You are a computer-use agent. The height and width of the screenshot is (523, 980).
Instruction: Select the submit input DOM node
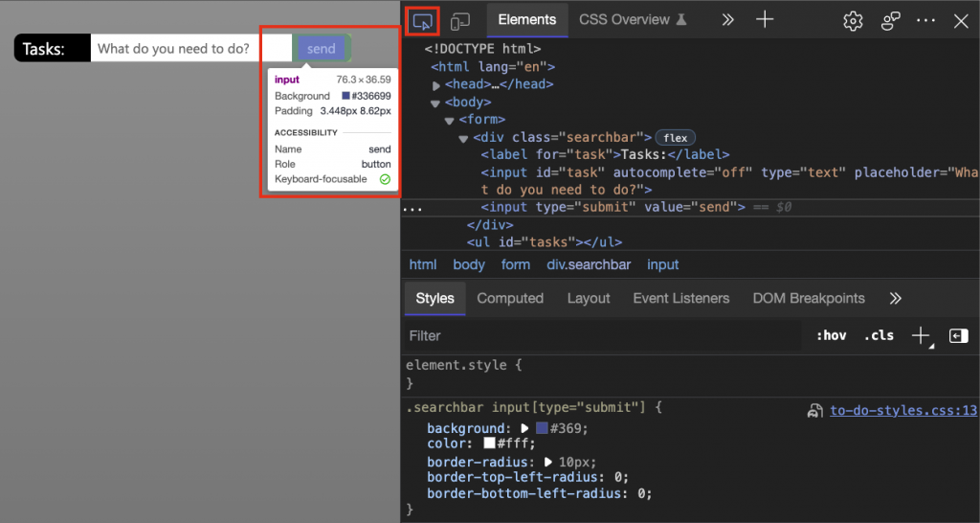pyautogui.click(x=612, y=207)
